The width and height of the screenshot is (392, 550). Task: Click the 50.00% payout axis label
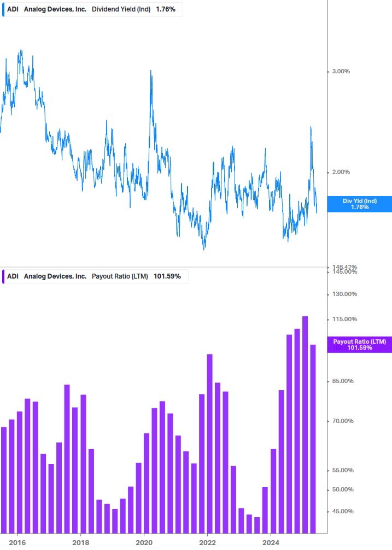tap(343, 489)
